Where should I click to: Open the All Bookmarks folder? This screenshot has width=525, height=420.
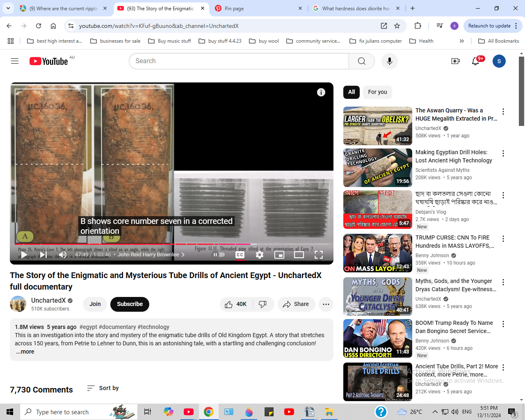coord(499,41)
